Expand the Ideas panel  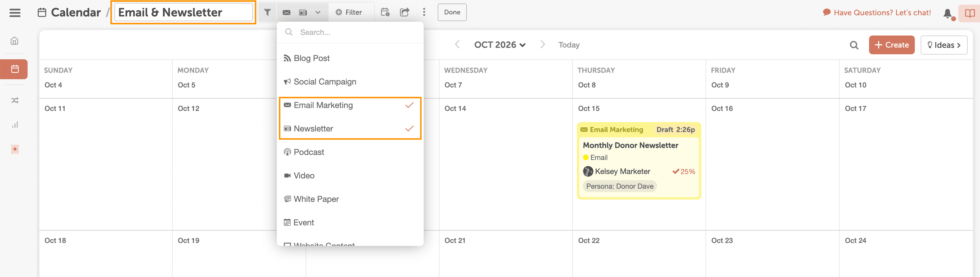coord(944,45)
